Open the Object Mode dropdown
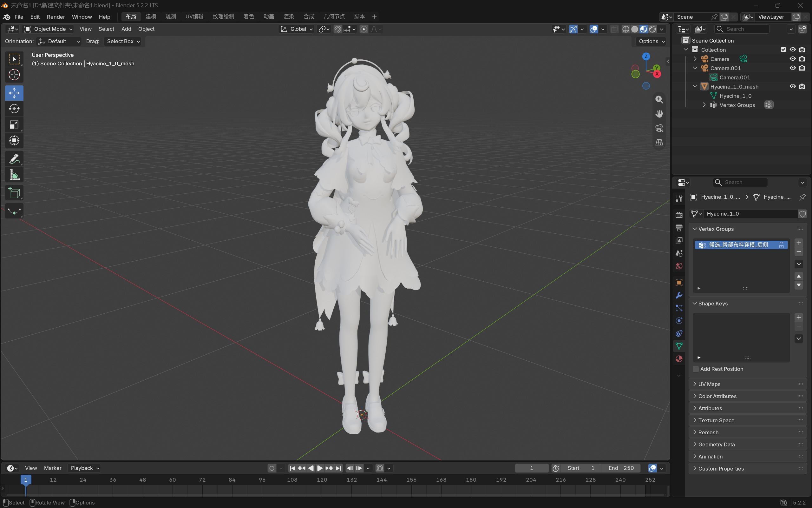The height and width of the screenshot is (508, 812). [x=49, y=29]
